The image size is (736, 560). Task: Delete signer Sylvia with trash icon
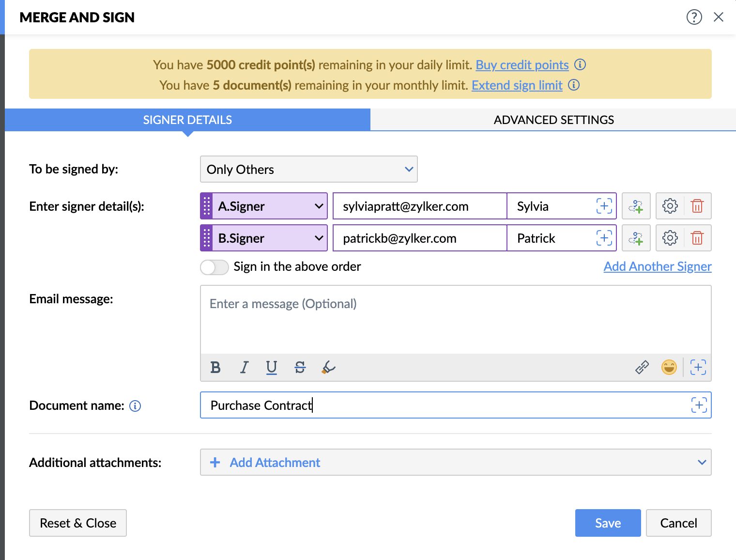pyautogui.click(x=697, y=206)
